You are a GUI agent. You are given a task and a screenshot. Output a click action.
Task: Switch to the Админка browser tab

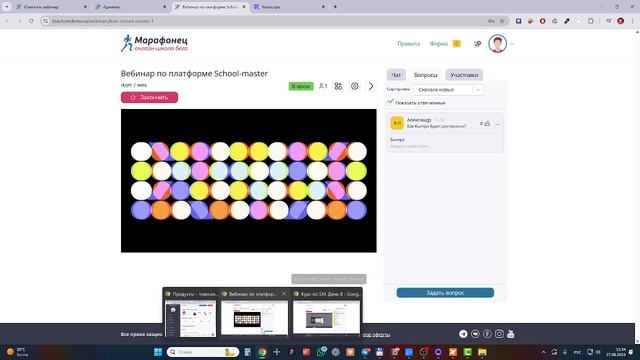point(130,7)
